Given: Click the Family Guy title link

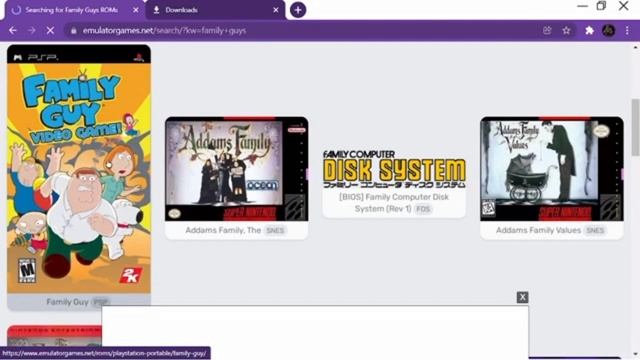Looking at the screenshot, I should click(67, 302).
